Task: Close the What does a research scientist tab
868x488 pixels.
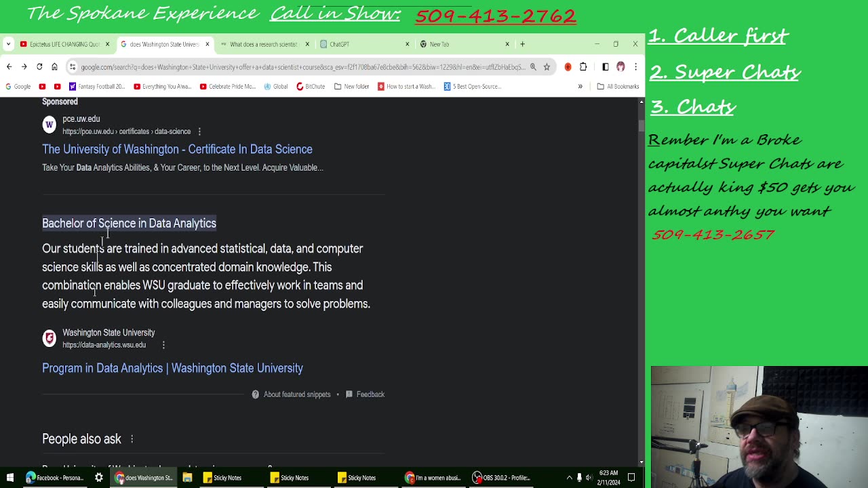Action: [x=307, y=44]
